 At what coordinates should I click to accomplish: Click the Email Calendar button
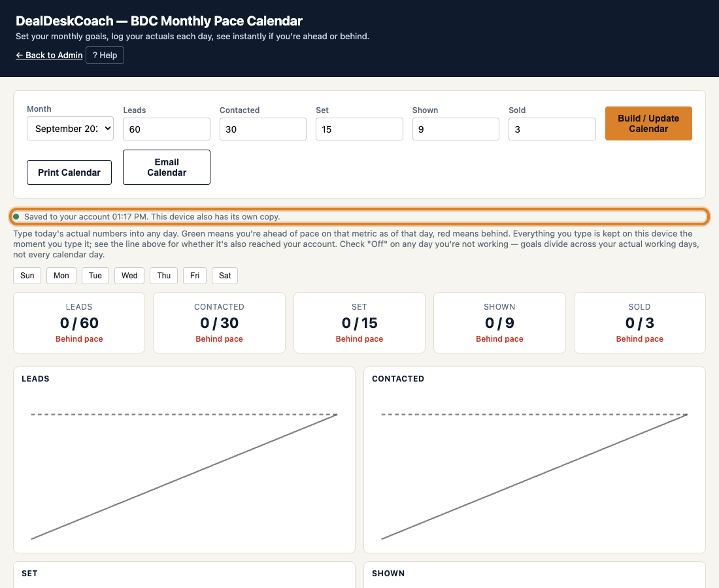[x=167, y=167]
